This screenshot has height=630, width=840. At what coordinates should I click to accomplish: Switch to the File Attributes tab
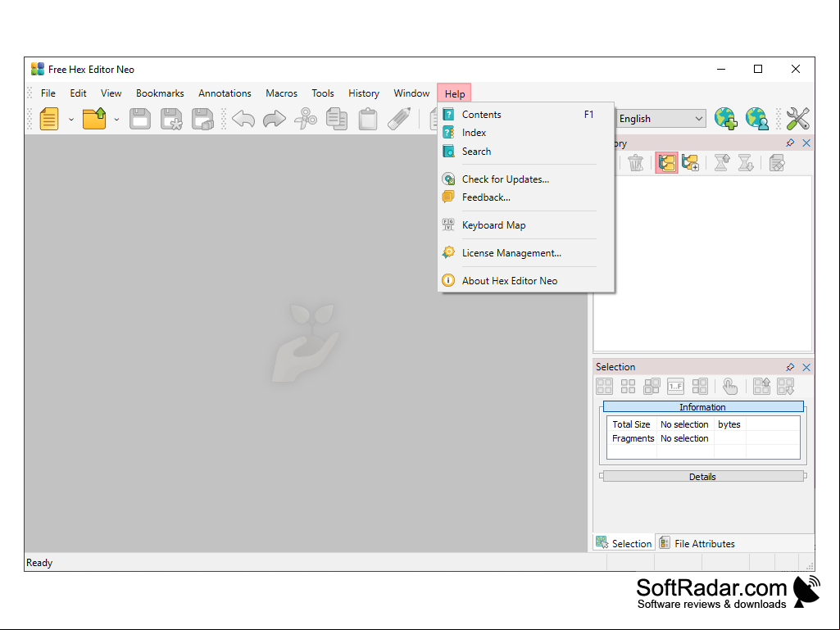tap(697, 544)
